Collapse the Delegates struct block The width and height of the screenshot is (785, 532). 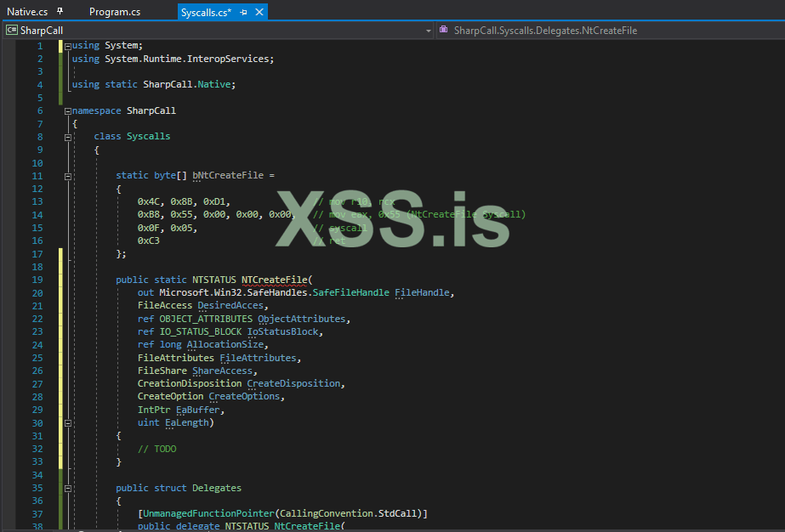click(x=67, y=489)
